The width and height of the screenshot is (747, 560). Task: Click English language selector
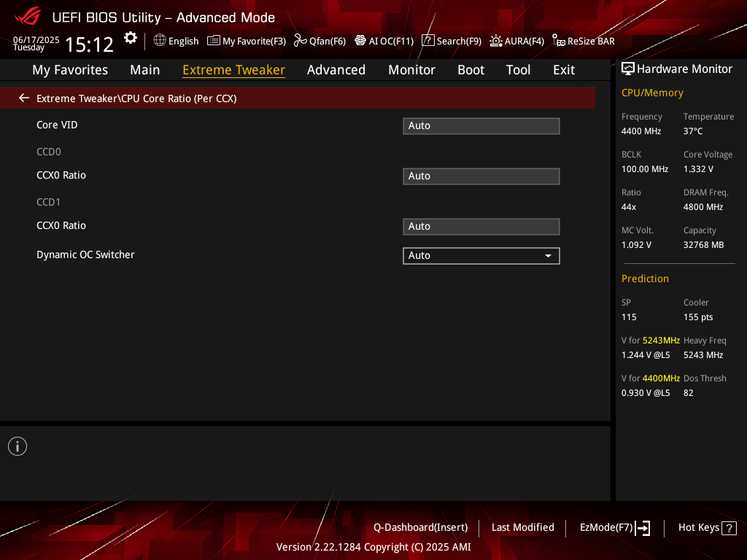click(x=183, y=41)
